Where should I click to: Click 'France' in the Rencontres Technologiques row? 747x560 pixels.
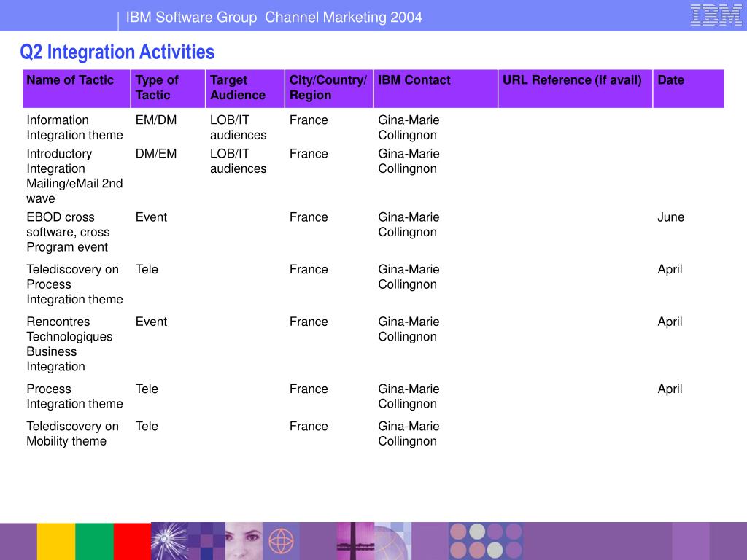309,322
